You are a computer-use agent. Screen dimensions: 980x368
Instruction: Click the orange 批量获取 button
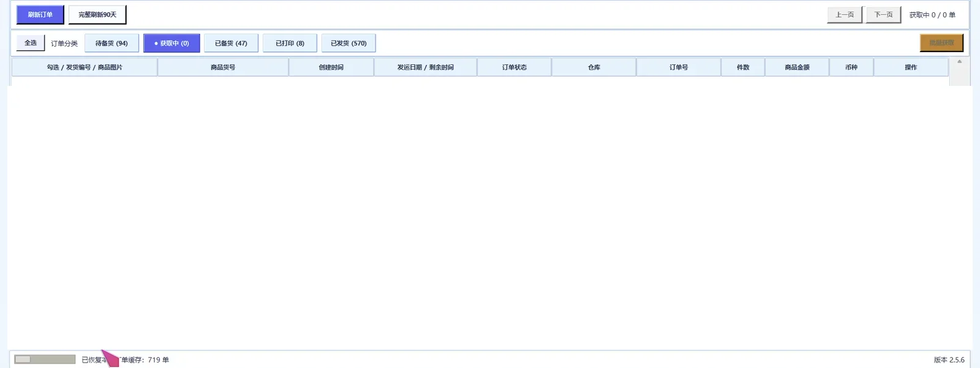click(941, 43)
